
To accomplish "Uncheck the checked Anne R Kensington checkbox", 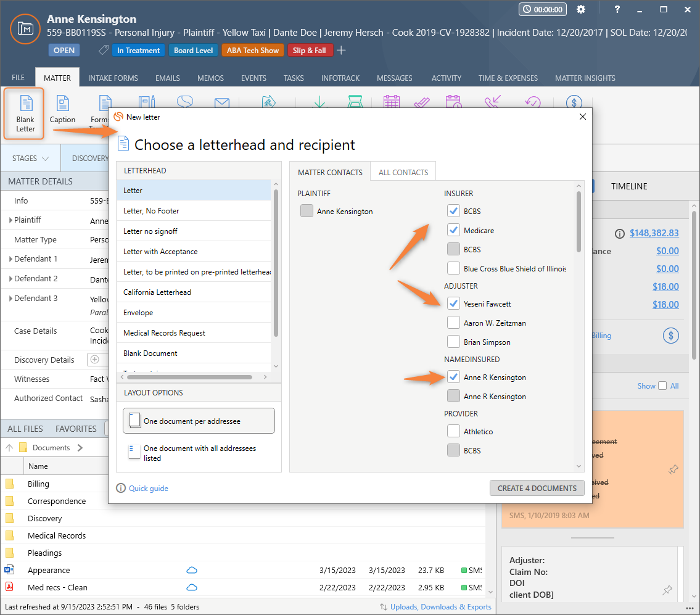I will [x=453, y=377].
